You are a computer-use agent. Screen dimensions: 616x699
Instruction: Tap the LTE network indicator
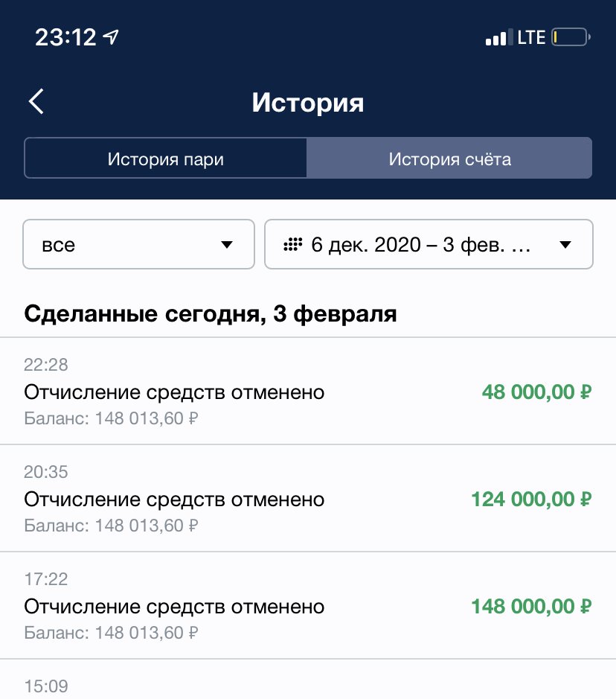coord(532,37)
